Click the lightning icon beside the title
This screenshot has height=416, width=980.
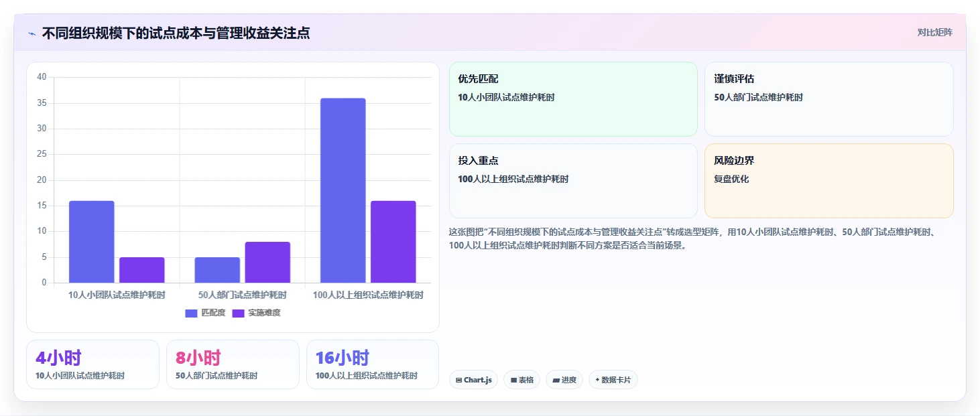(32, 33)
